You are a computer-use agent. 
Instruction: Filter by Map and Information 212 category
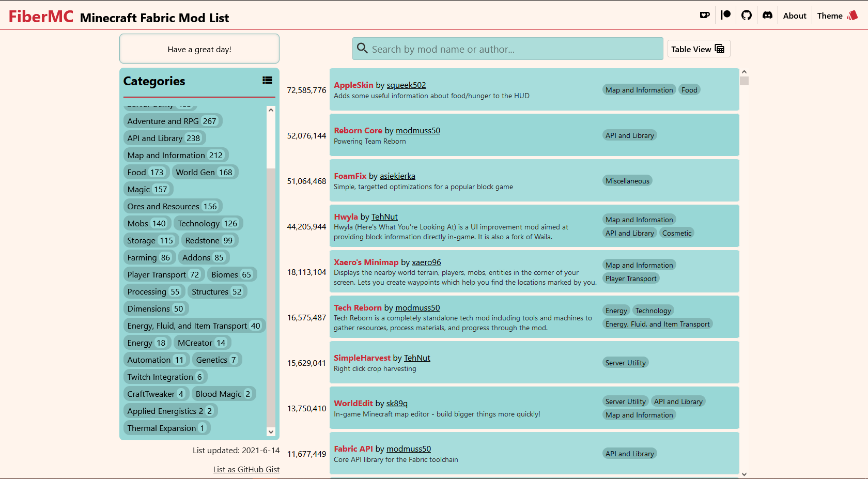point(175,155)
